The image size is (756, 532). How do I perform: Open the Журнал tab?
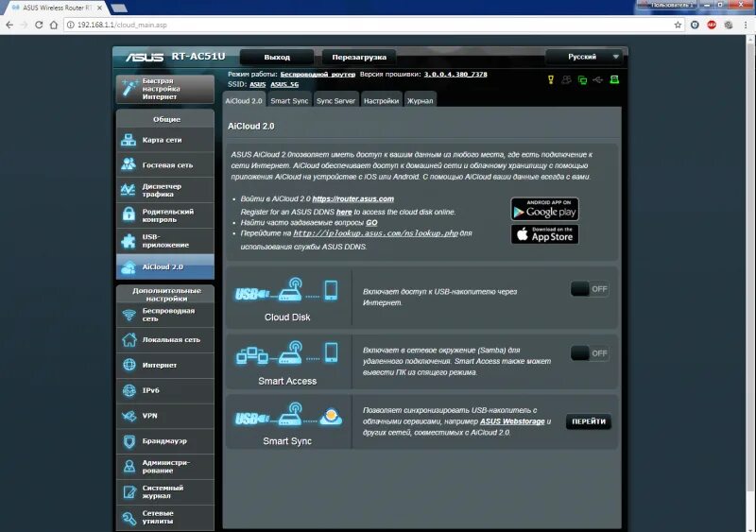pyautogui.click(x=420, y=100)
